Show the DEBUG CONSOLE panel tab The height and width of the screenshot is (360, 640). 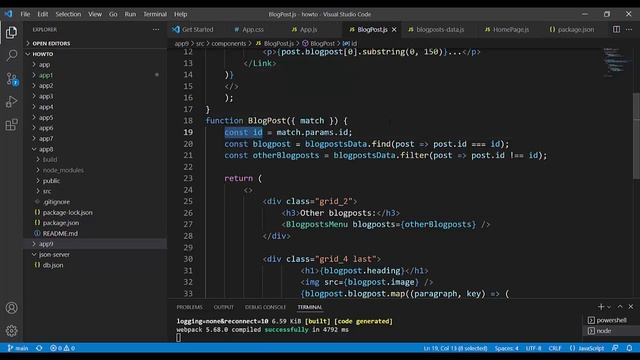(265, 307)
